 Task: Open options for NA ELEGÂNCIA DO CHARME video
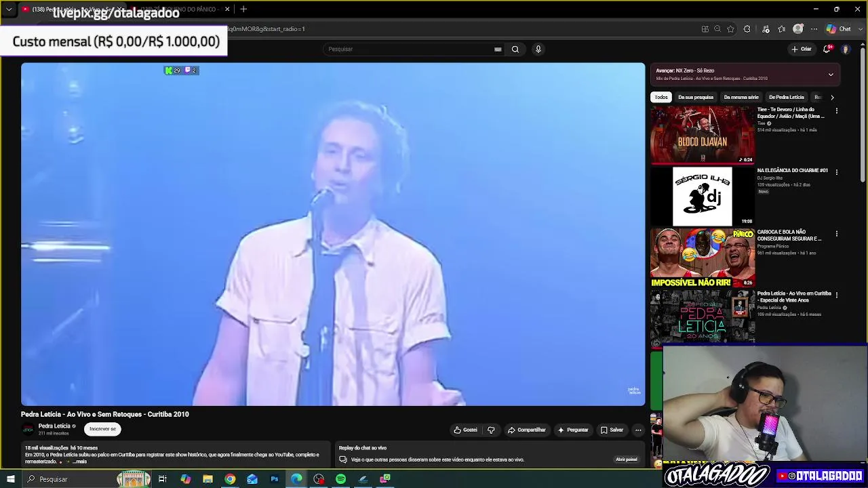(x=836, y=172)
